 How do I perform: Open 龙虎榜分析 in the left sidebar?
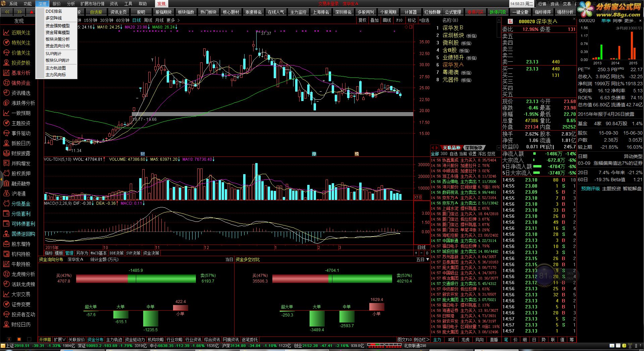[x=23, y=274]
